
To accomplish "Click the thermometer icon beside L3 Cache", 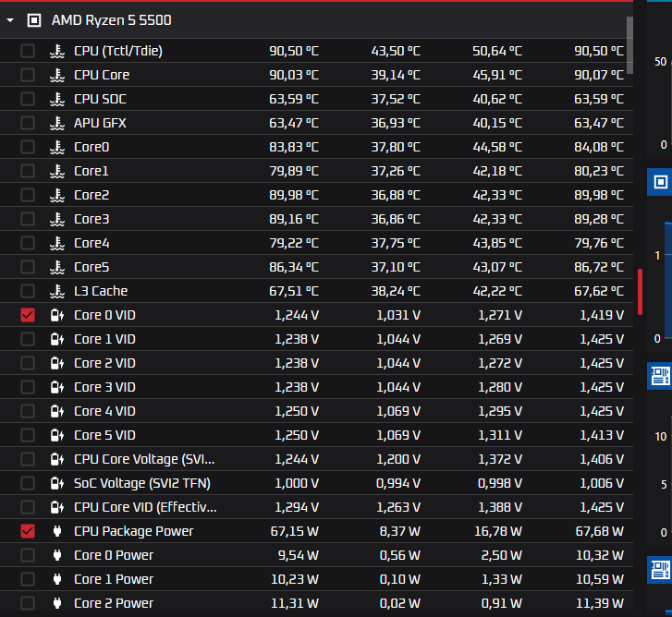I will pyautogui.click(x=56, y=291).
